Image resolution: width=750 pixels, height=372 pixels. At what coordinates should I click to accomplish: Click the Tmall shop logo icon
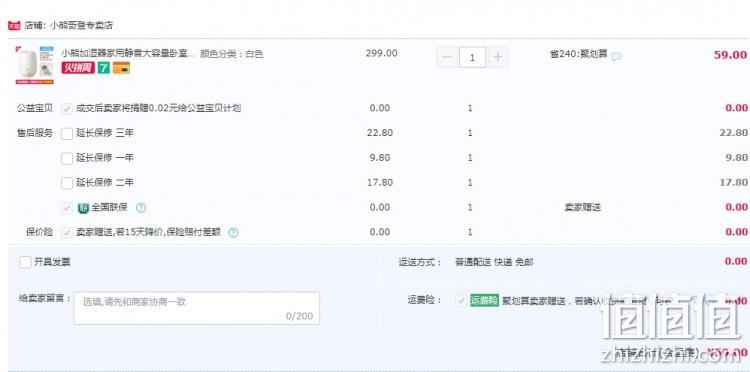point(14,25)
